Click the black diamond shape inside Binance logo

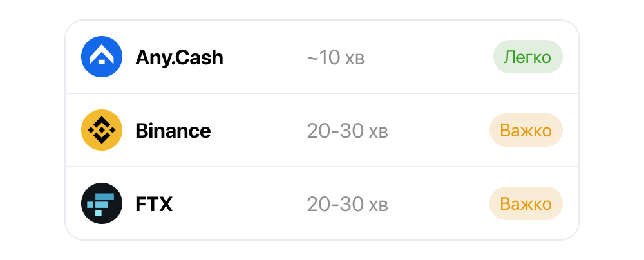point(102,130)
